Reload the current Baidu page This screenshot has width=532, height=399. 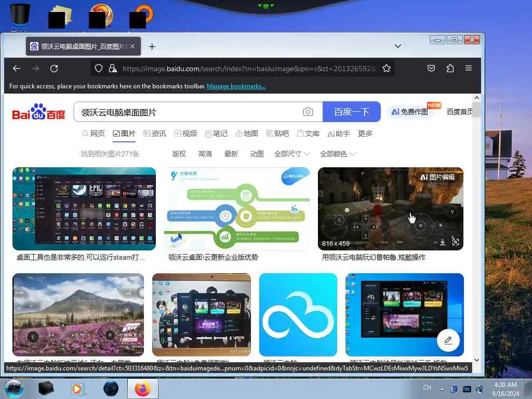click(x=54, y=69)
